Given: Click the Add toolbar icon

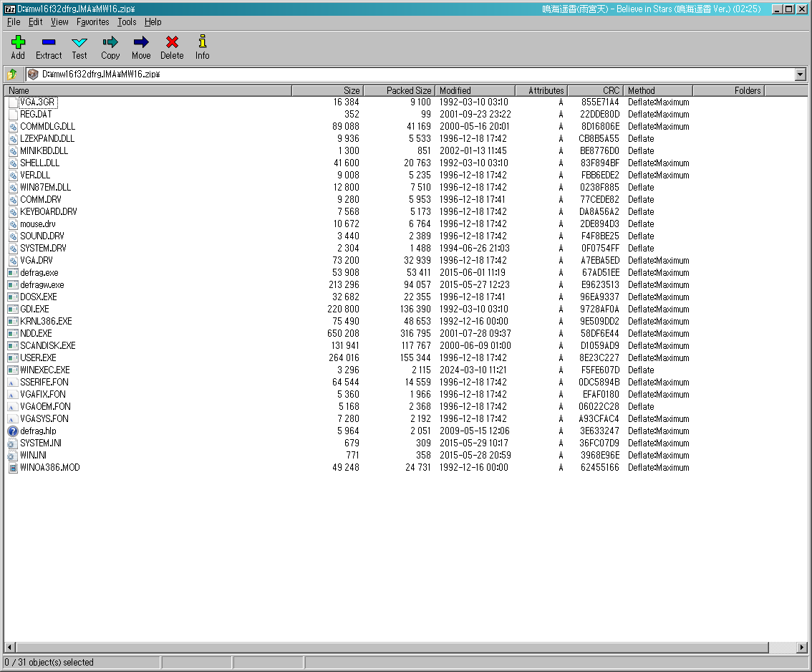Looking at the screenshot, I should point(18,43).
